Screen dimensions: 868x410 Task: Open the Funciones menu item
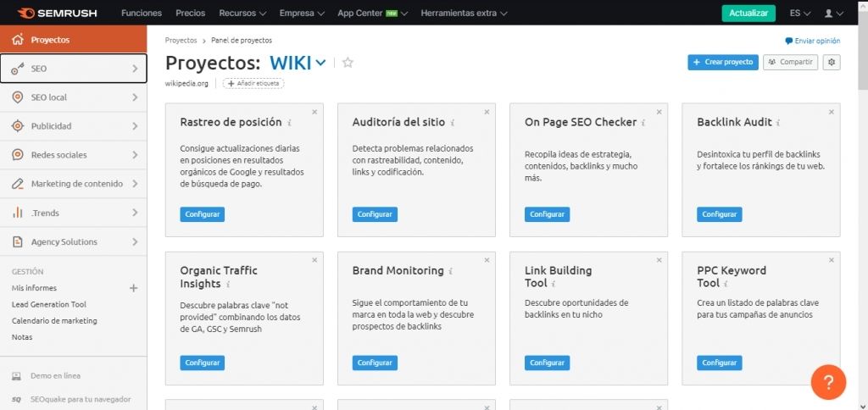coord(142,13)
